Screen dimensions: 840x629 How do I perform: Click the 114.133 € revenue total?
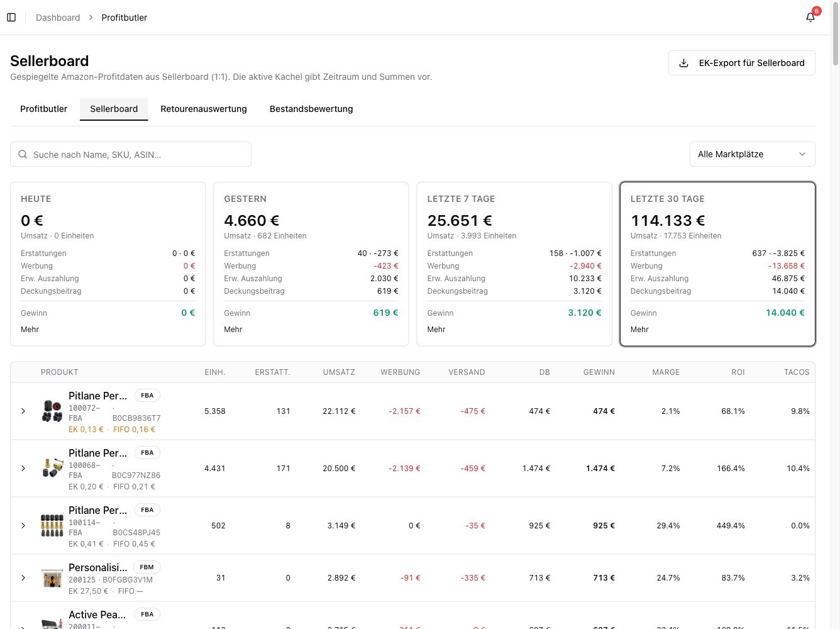668,221
